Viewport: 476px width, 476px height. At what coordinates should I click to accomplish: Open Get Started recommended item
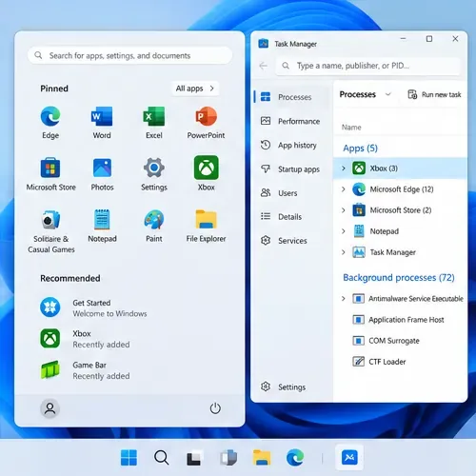click(x=93, y=307)
